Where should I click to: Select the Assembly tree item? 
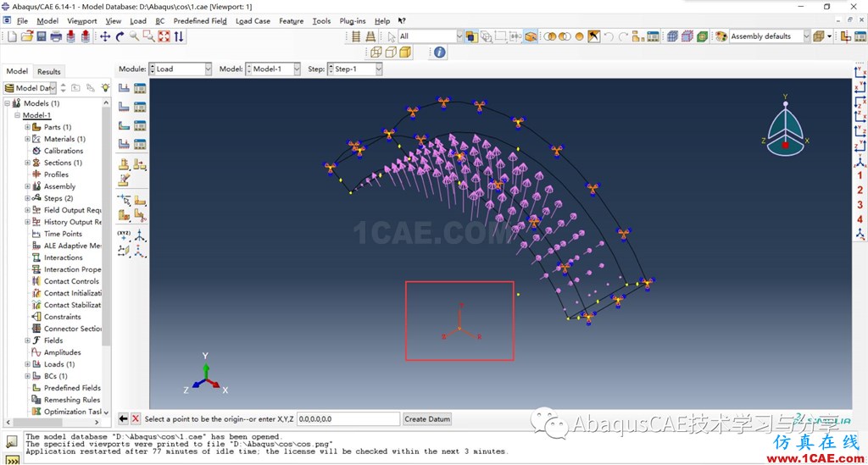(x=59, y=186)
